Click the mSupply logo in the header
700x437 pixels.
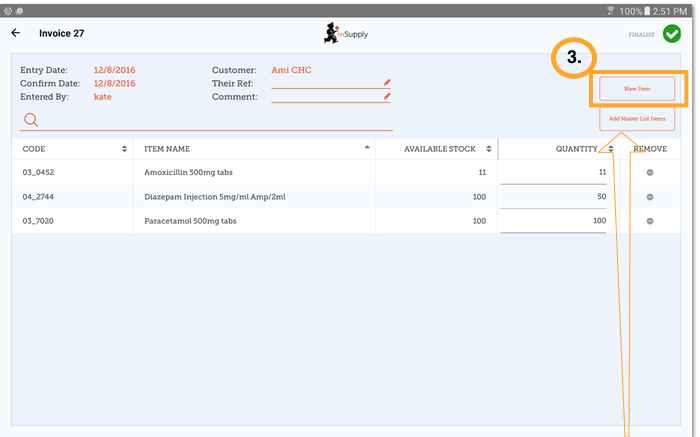pos(346,33)
